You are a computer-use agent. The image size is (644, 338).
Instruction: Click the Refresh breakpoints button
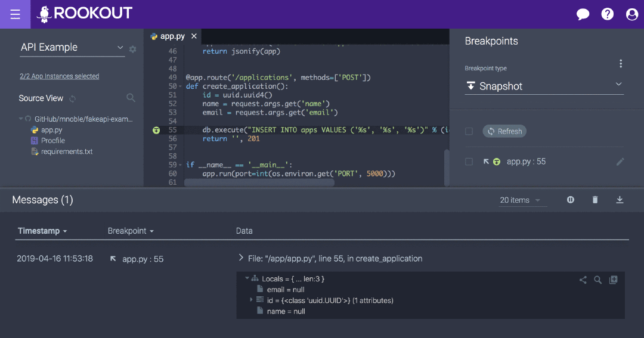(x=504, y=131)
